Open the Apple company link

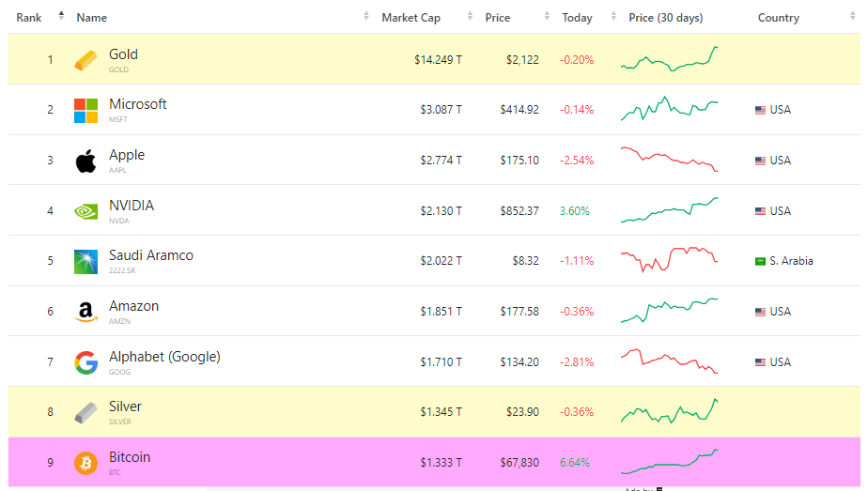click(127, 155)
